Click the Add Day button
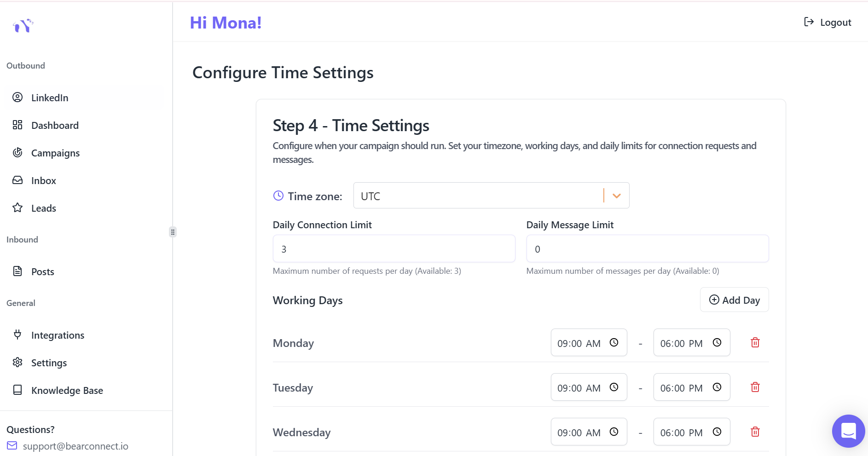 [734, 300]
